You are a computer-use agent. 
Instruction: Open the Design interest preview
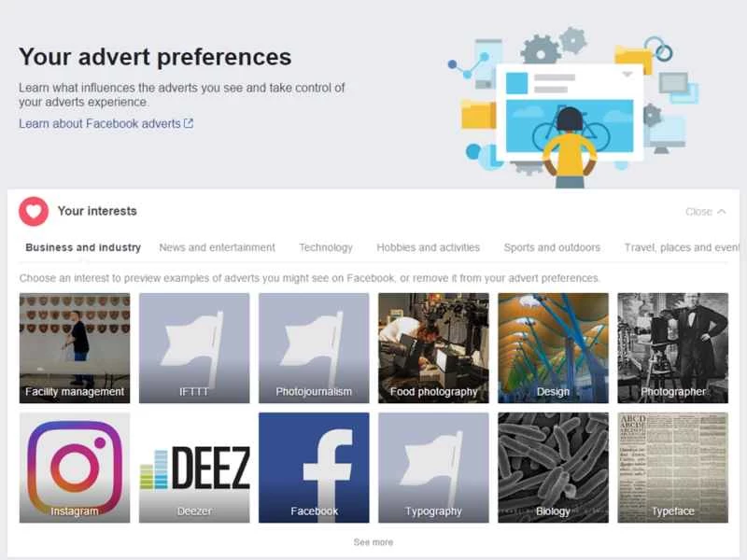coord(553,348)
